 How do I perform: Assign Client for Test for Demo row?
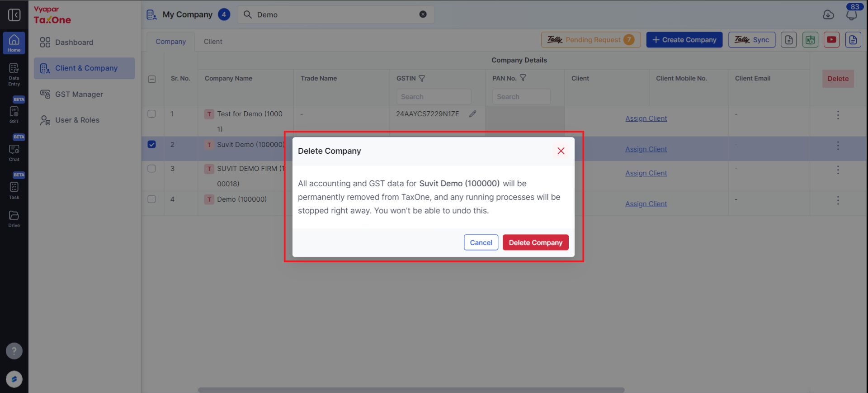(646, 118)
